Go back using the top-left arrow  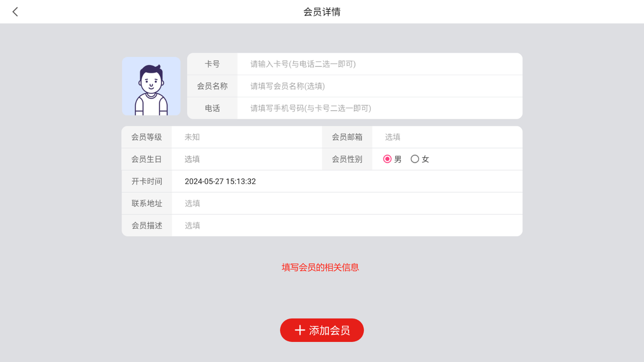[15, 12]
